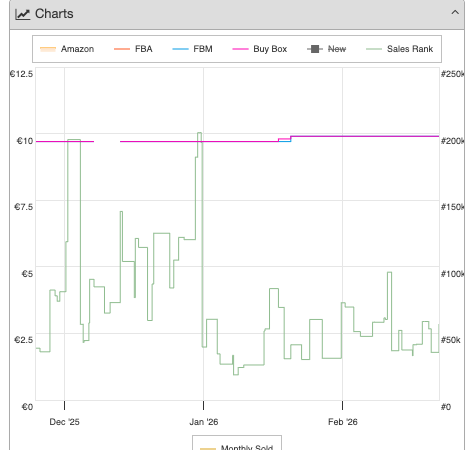Click the Feb '26 axis label
Image resolution: width=474 pixels, height=450 pixels.
343,422
